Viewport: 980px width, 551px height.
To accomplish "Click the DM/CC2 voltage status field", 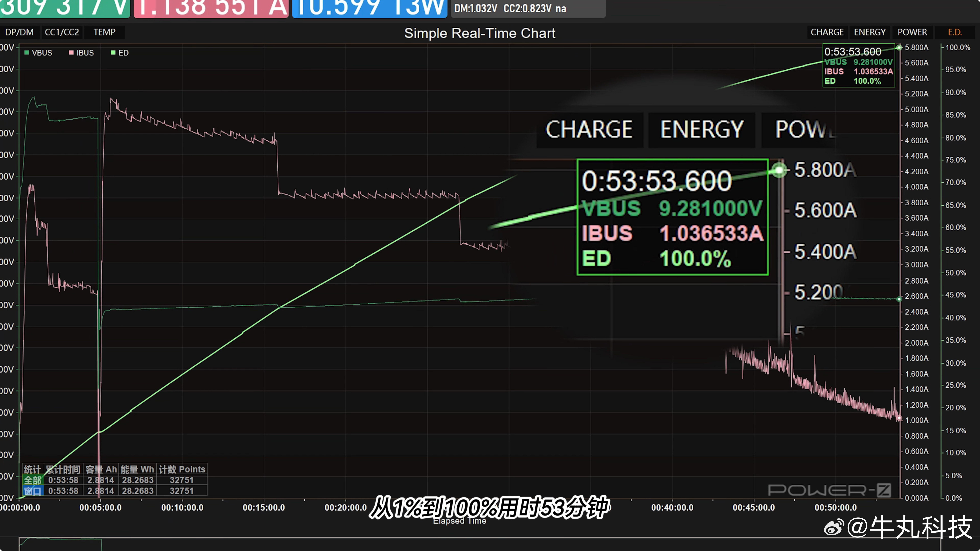I will coord(528,8).
